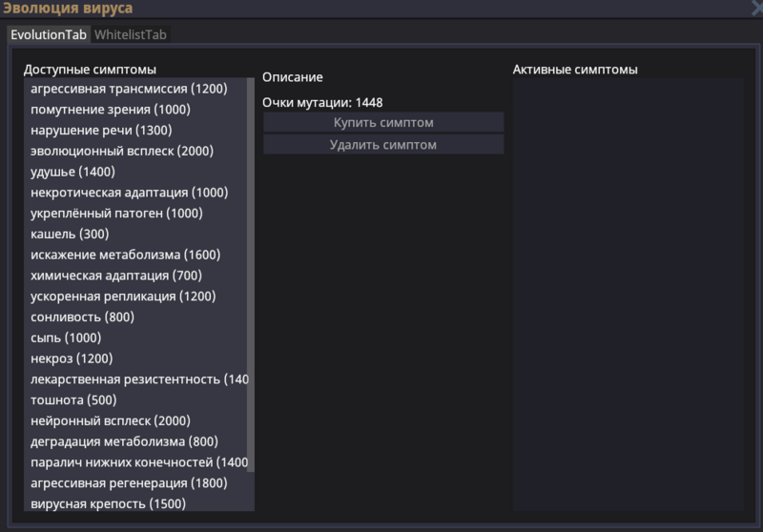Select тошнота (500) symptom entry

pos(73,400)
